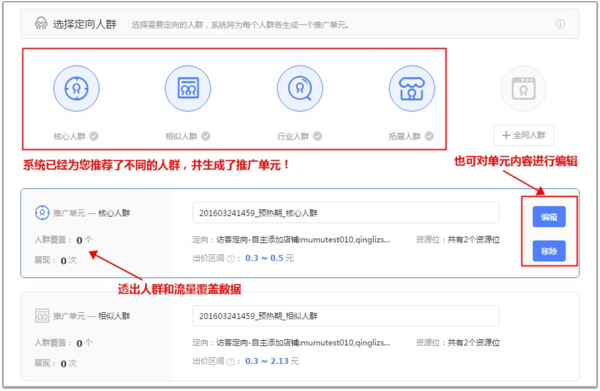
Task: Select the 核心人群 target circle icon
Action: 76,88
